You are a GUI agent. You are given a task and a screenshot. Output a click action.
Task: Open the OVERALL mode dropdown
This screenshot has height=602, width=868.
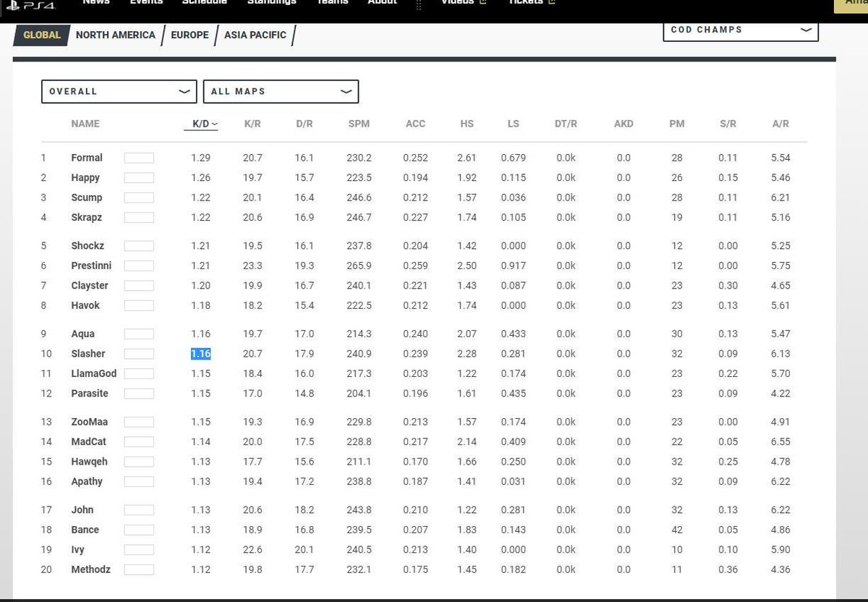coord(119,91)
